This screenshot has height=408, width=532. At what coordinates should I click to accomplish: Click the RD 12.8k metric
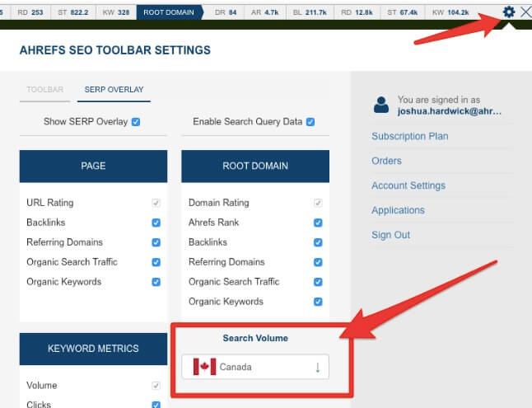pyautogui.click(x=357, y=12)
